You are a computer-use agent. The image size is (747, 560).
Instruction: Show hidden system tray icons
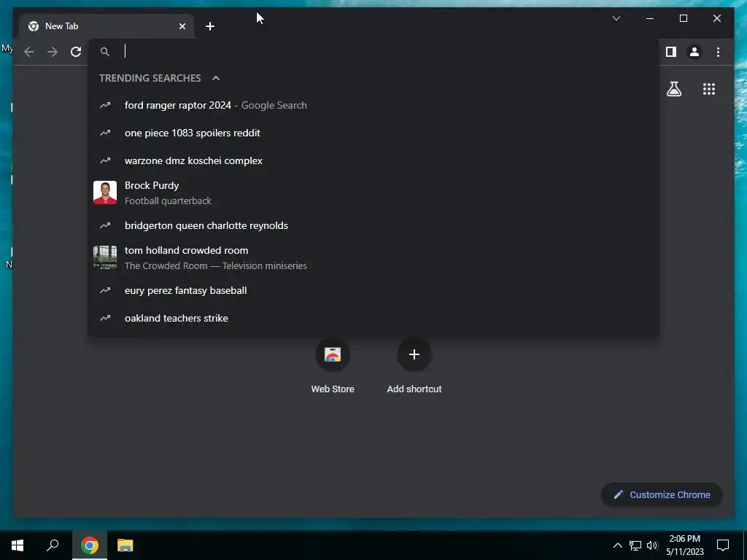(x=617, y=545)
